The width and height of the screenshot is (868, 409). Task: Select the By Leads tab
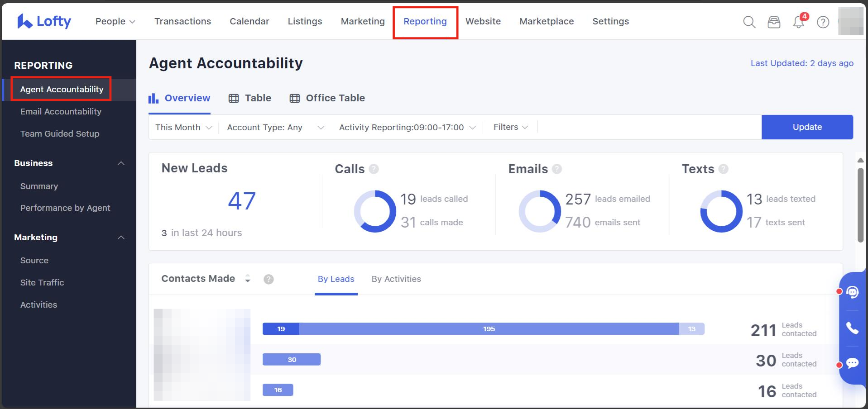coord(336,279)
